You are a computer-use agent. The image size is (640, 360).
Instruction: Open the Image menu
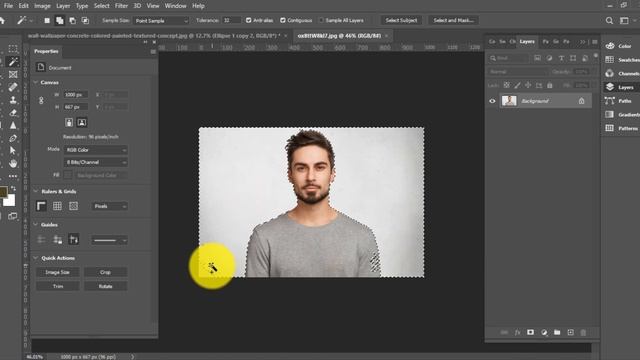[x=42, y=6]
